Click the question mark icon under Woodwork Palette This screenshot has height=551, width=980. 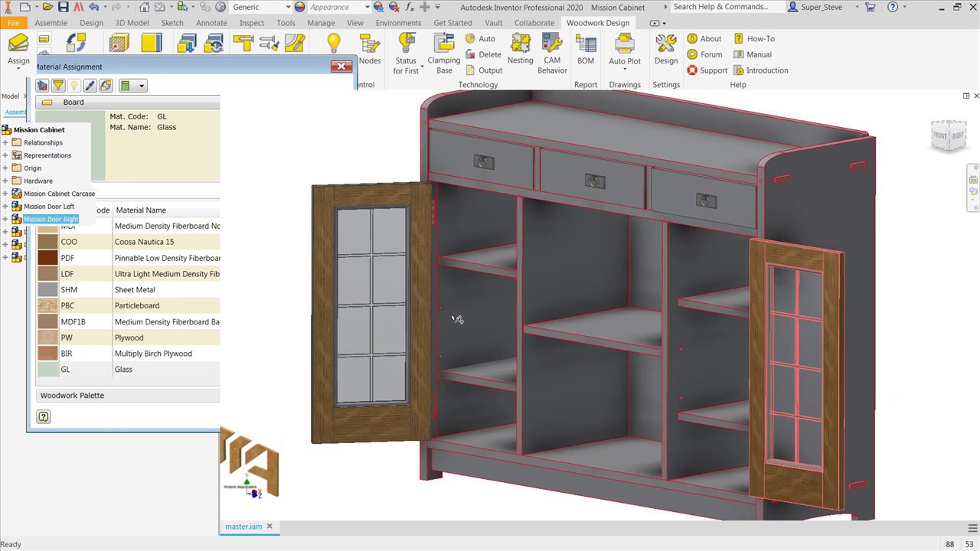pos(44,417)
